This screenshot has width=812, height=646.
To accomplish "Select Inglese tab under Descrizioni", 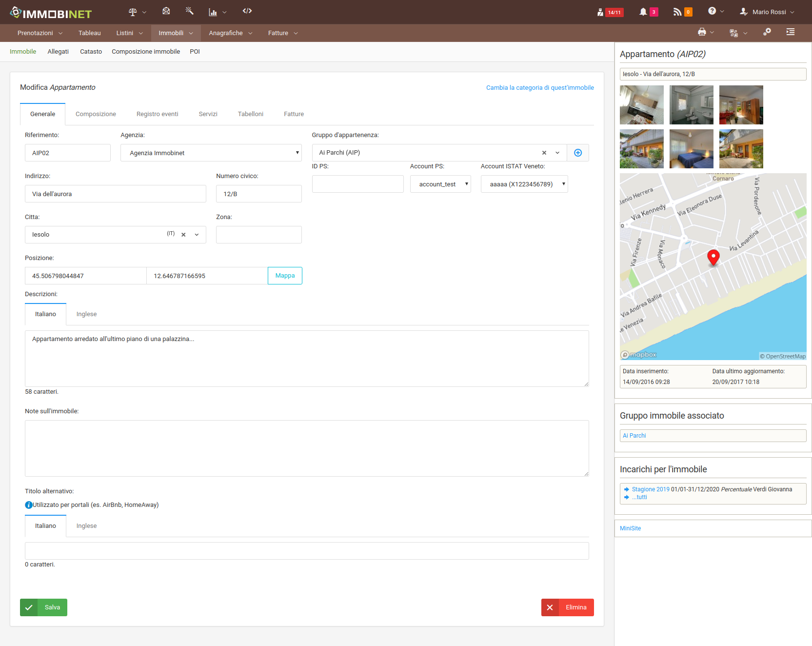I will click(87, 314).
